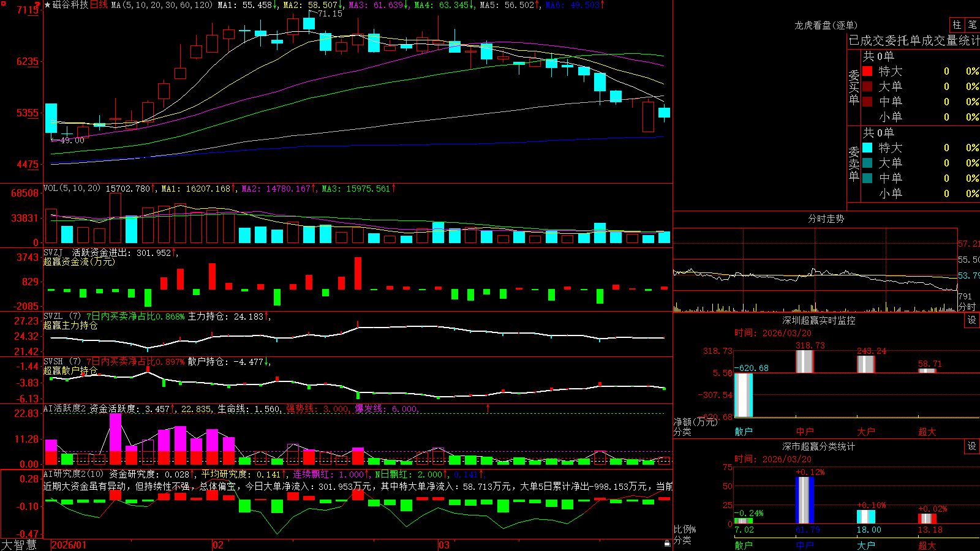Viewport: 980px width, 551px height.
Task: Click the 49.00 low price annotation
Action: pyautogui.click(x=72, y=140)
